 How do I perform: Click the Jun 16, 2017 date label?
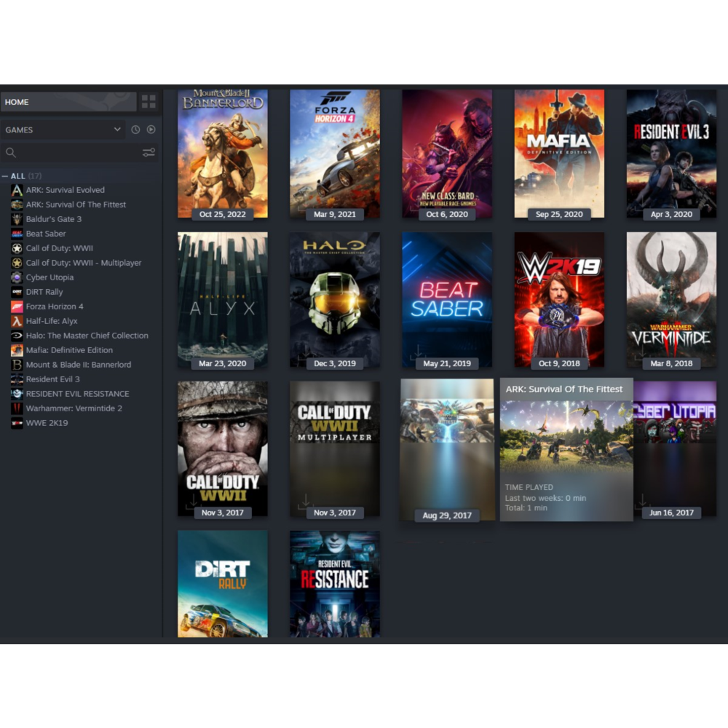coord(671,513)
